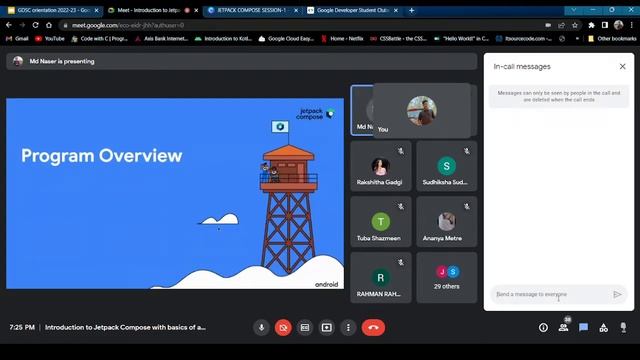Go back with the browser back arrow
Viewport: 640px width, 360px height.
(9, 25)
